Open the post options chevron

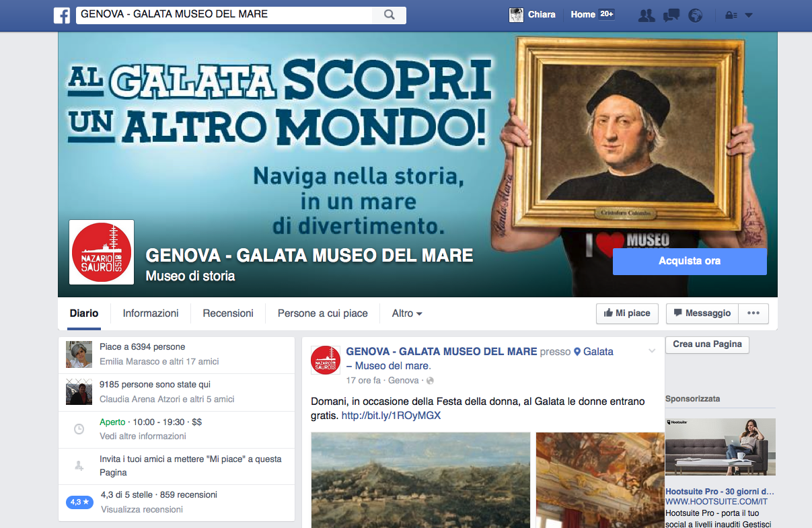pos(651,351)
